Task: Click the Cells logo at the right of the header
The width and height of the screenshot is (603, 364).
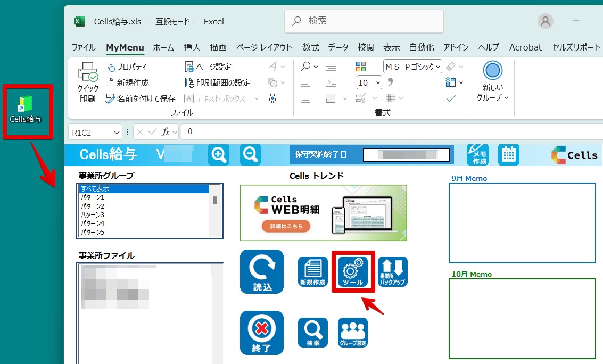Action: (574, 155)
